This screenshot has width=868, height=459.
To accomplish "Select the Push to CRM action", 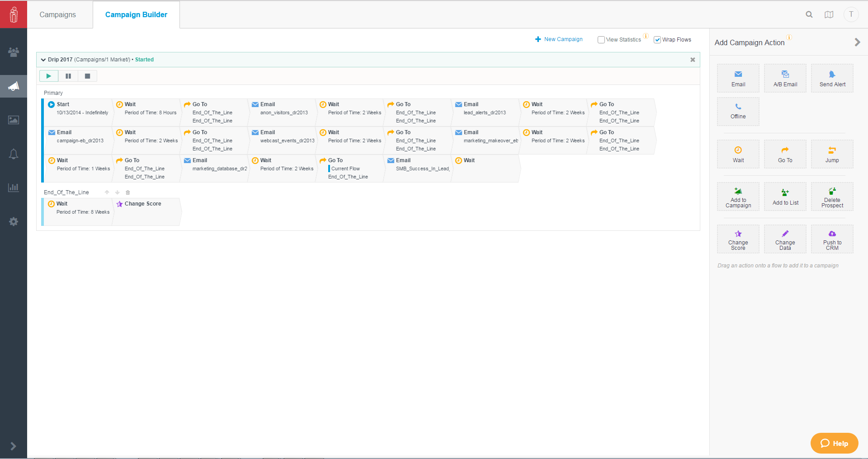I will (x=832, y=239).
